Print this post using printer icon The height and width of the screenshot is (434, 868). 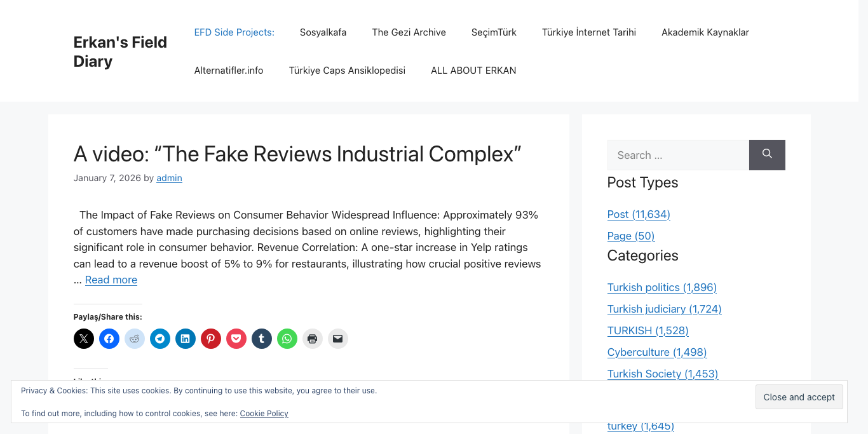click(x=313, y=339)
